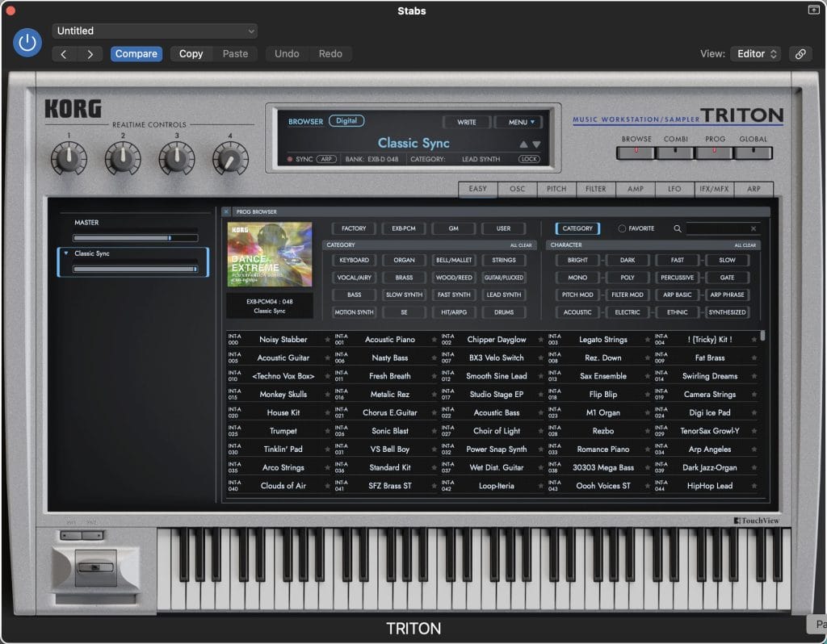Select the COMBI mode button

675,153
